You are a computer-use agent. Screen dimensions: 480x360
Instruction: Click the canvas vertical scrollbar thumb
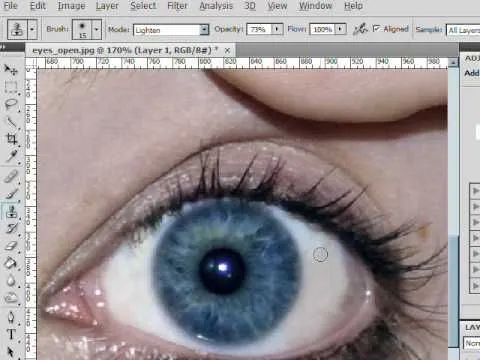click(453, 290)
